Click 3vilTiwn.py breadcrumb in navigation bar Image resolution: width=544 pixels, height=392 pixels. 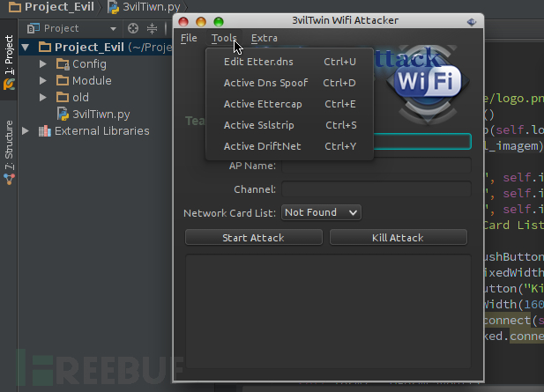point(152,6)
